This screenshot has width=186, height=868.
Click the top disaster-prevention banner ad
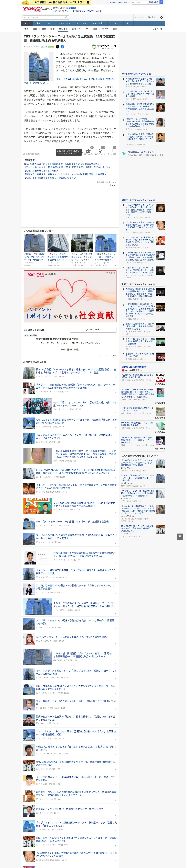pos(56,2)
